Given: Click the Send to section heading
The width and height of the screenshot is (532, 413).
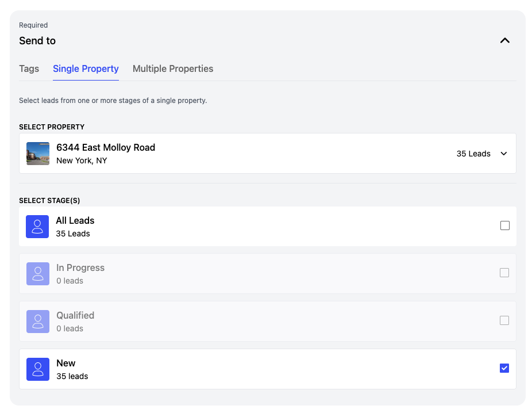Looking at the screenshot, I should [x=37, y=41].
